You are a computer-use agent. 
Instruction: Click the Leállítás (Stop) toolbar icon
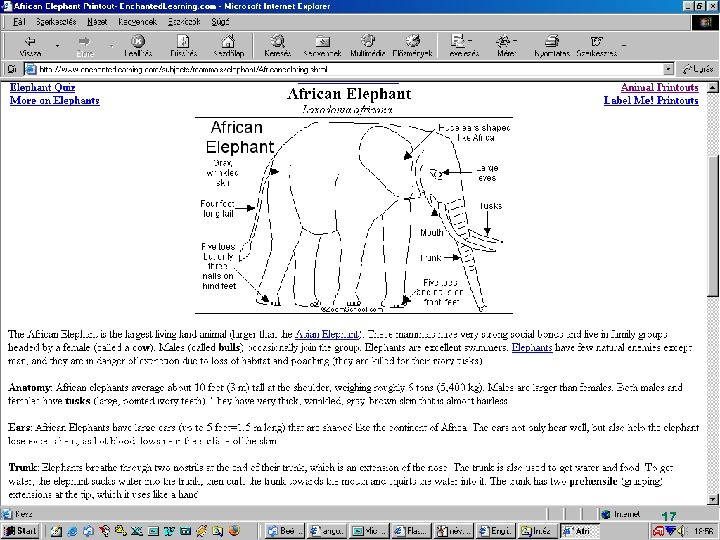pyautogui.click(x=137, y=45)
